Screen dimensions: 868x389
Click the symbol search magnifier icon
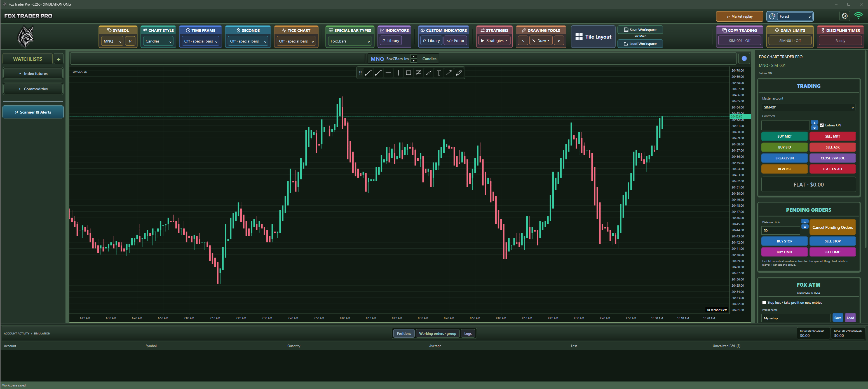click(x=130, y=41)
